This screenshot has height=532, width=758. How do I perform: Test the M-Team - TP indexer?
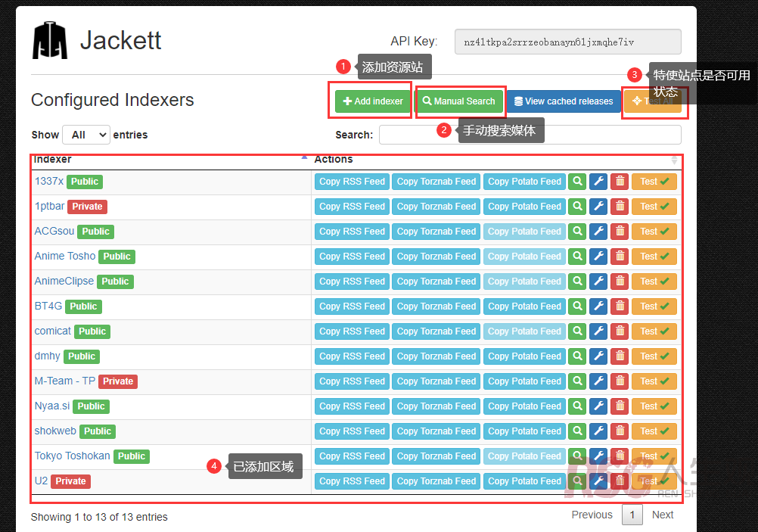pos(654,381)
